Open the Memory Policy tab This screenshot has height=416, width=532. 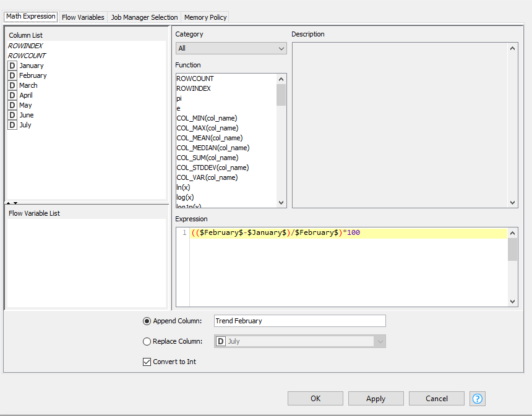(205, 17)
